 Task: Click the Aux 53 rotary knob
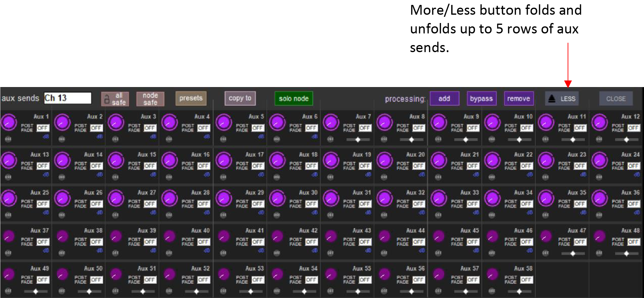point(224,274)
